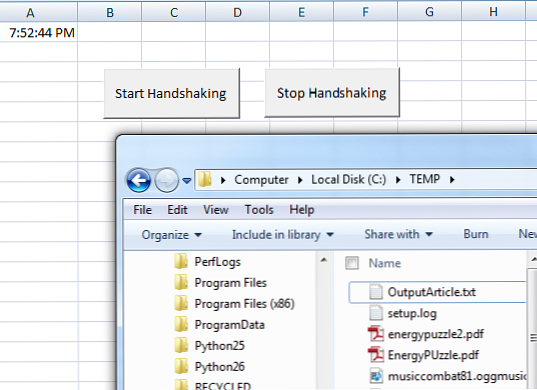Select the setup.log file
This screenshot has height=390, width=537.
412,313
